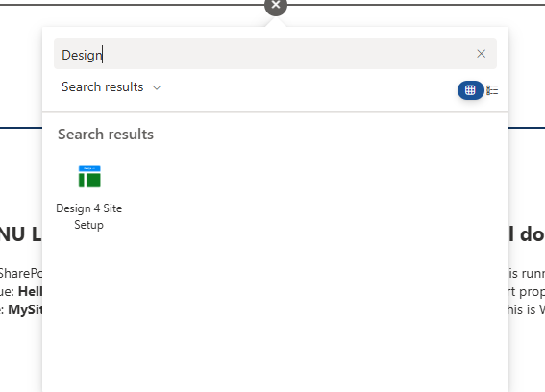Clear the search text with the X icon
Screen dimensions: 545x392
point(481,54)
